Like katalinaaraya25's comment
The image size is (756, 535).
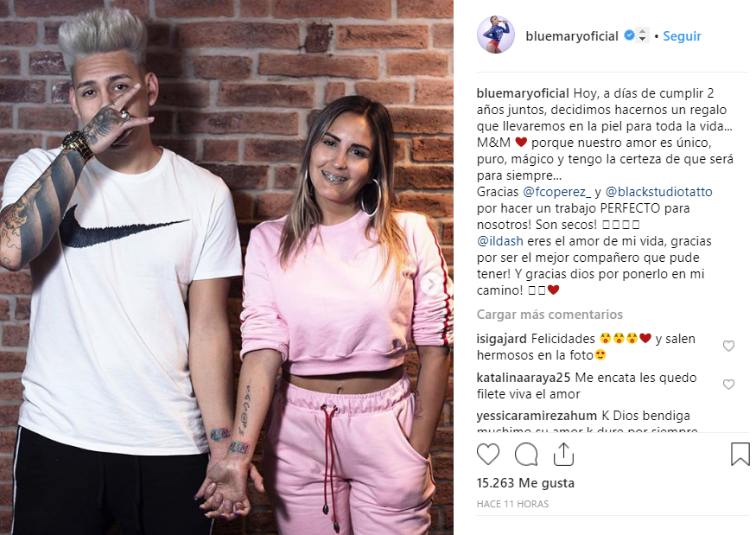[x=728, y=384]
